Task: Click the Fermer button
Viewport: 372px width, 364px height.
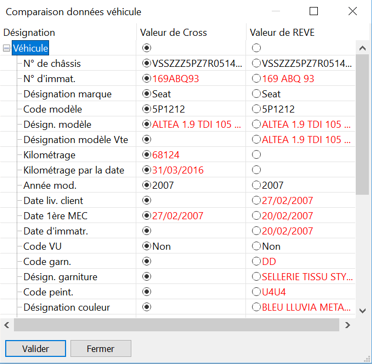Action: tap(101, 349)
